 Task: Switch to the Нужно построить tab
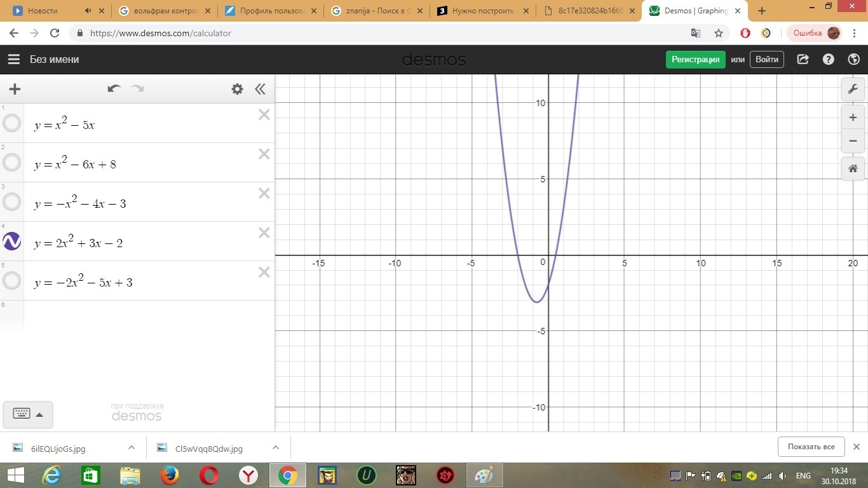484,11
